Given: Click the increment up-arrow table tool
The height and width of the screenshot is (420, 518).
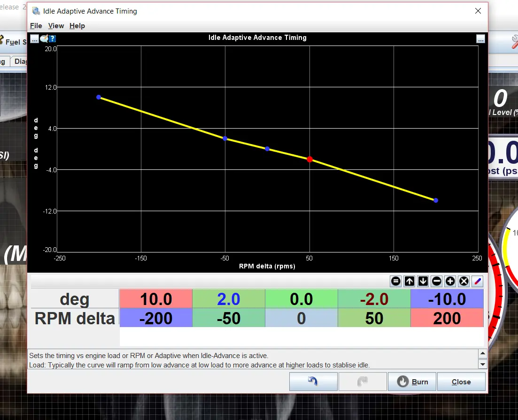Looking at the screenshot, I should coord(410,281).
